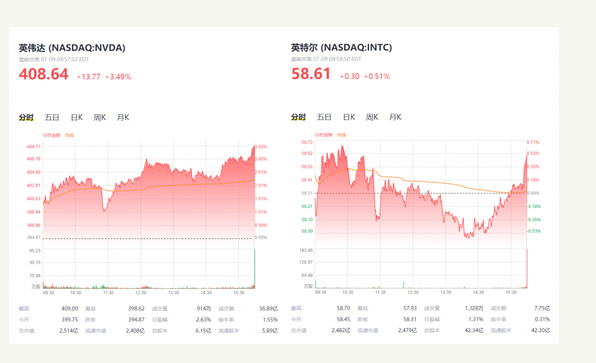596x363 pixels.
Task: Select NVDA 分时 intraday tab
Action: (26, 117)
